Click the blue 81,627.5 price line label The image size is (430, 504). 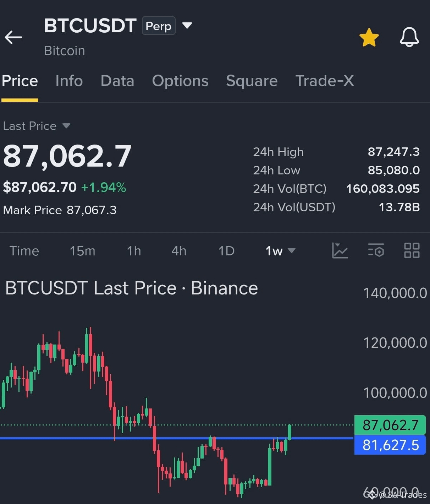(x=390, y=445)
